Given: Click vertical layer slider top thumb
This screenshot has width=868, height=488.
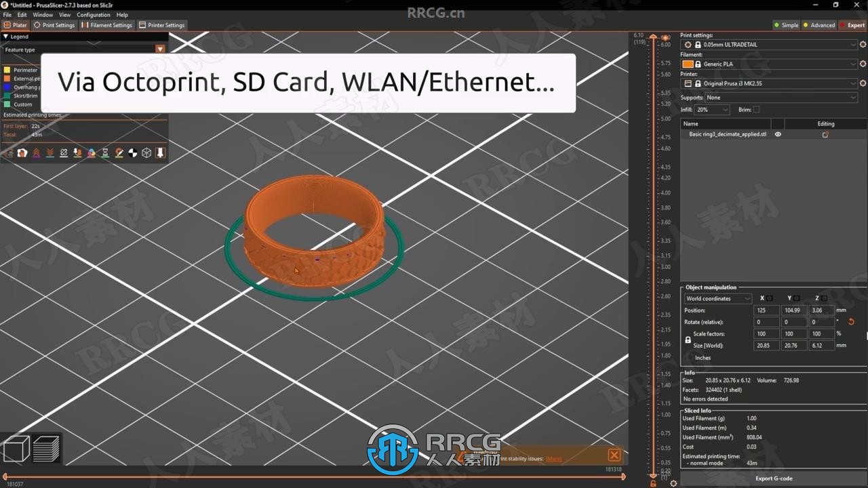Looking at the screenshot, I should 653,37.
